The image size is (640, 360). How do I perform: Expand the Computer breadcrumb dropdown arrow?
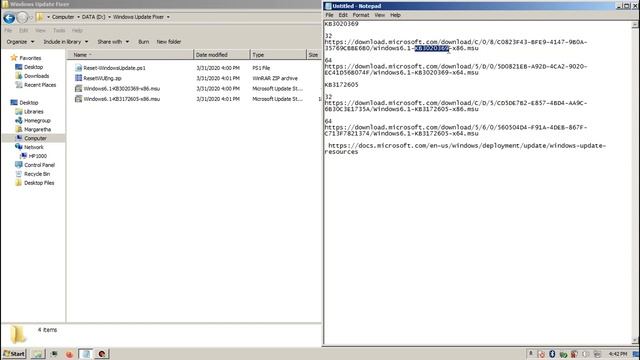click(x=78, y=17)
